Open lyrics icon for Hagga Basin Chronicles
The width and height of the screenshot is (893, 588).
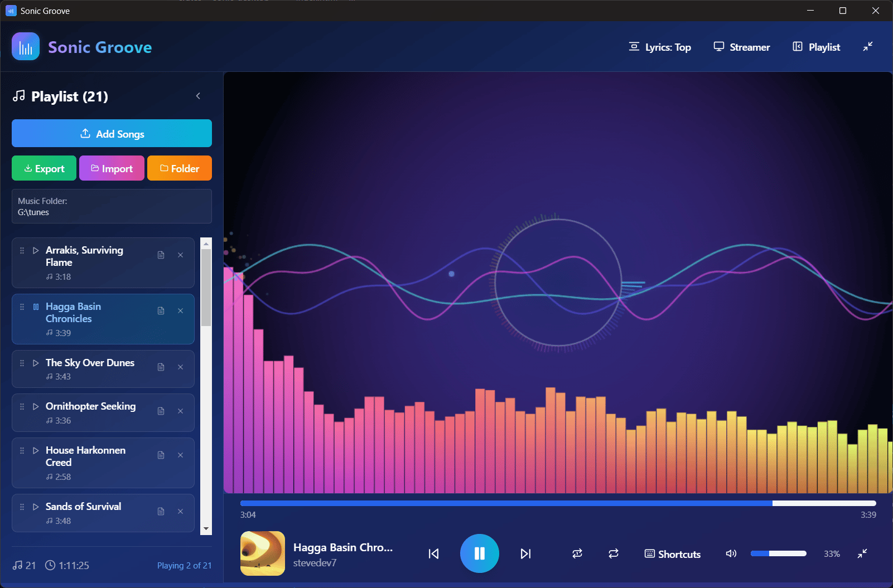coord(161,310)
